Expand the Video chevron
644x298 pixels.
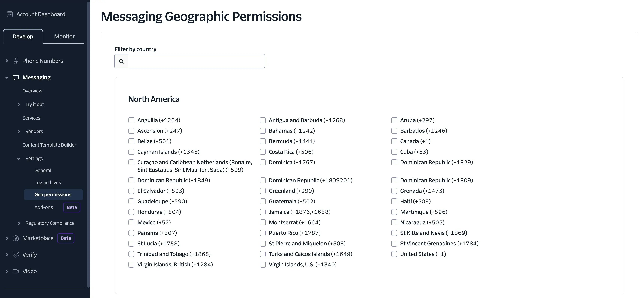pos(7,271)
